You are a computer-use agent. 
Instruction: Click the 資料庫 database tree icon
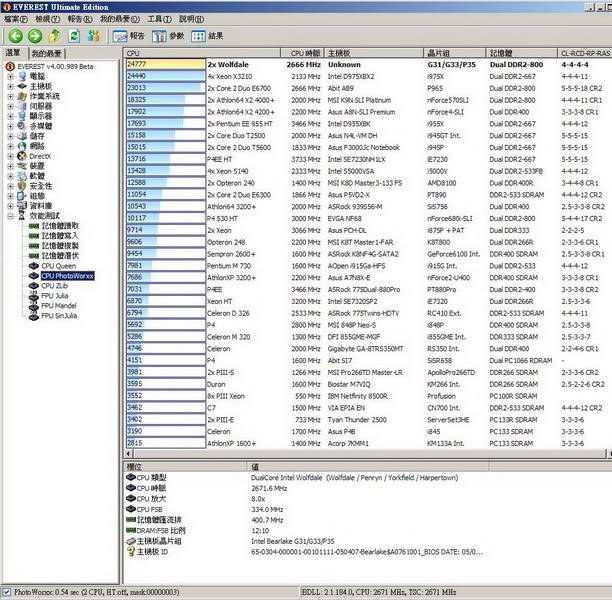22,206
